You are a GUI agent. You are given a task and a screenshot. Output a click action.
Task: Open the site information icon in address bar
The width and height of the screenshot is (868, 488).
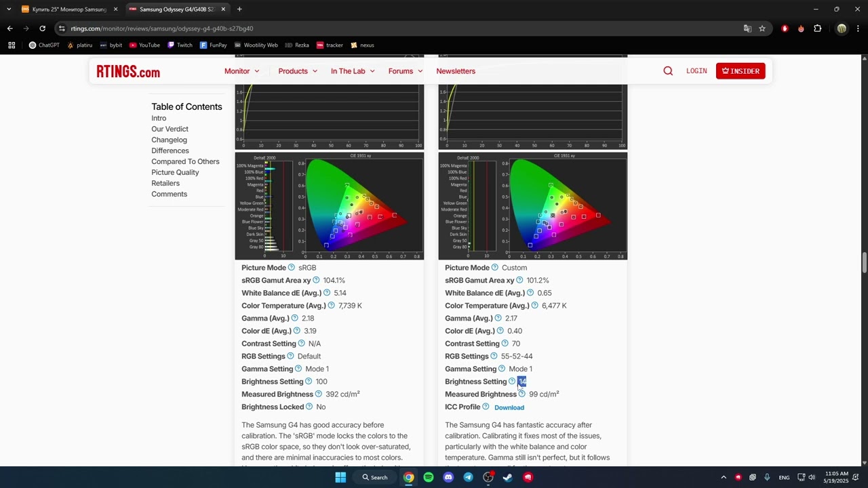click(62, 28)
